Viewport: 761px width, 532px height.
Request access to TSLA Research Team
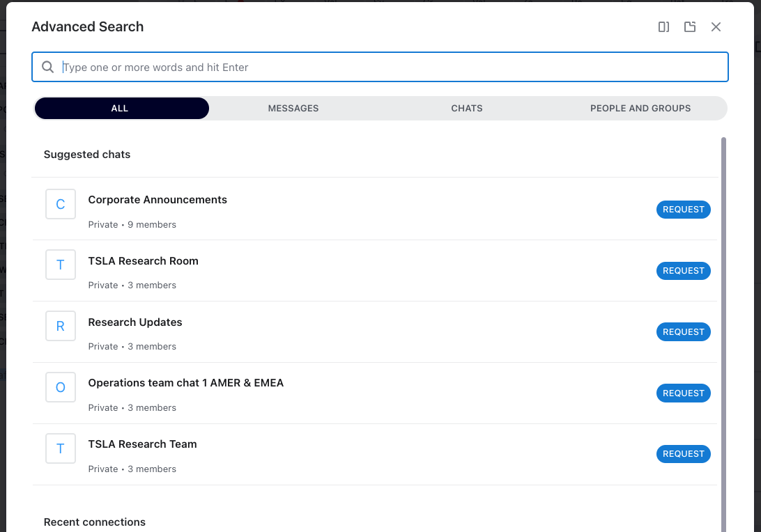click(x=684, y=454)
